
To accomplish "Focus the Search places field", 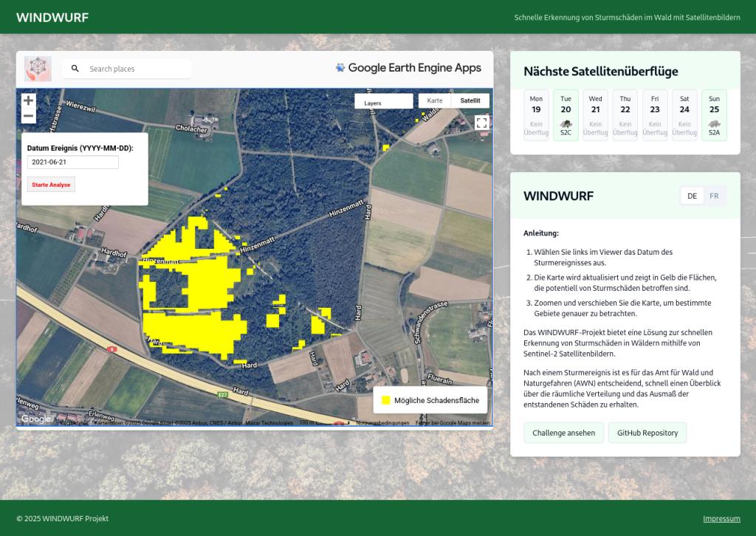I will [127, 69].
